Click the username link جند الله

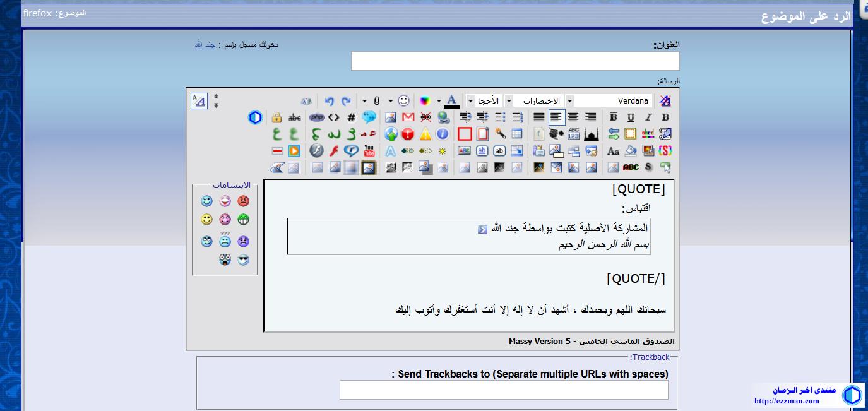[205, 45]
